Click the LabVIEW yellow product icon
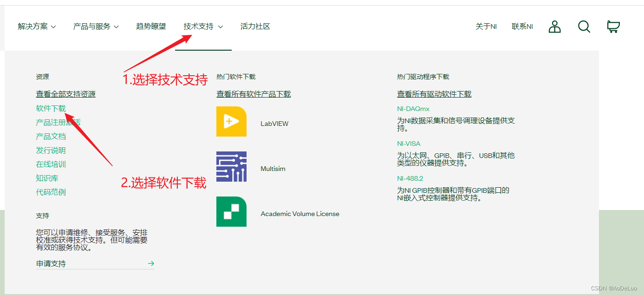Screen dimensions: 644x295 231,121
